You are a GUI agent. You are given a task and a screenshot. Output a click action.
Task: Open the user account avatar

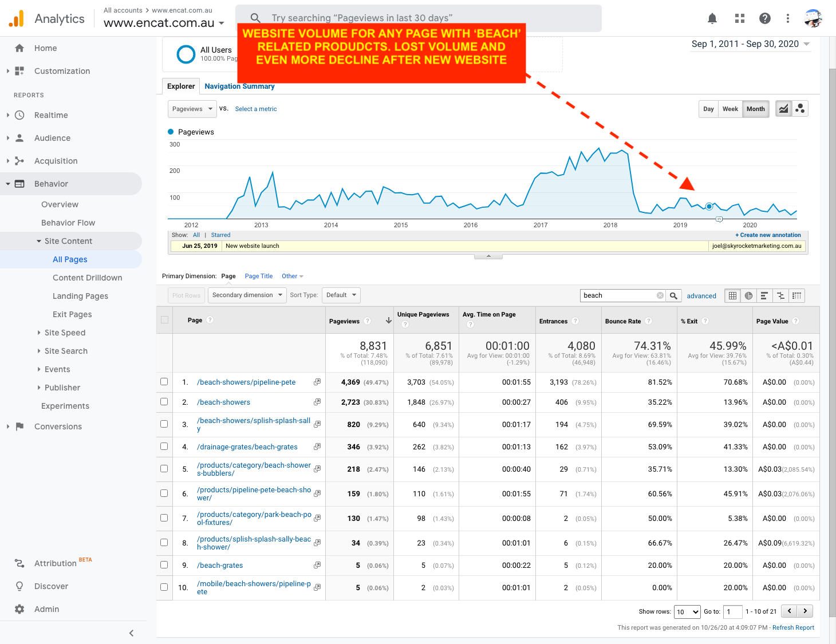pos(813,18)
